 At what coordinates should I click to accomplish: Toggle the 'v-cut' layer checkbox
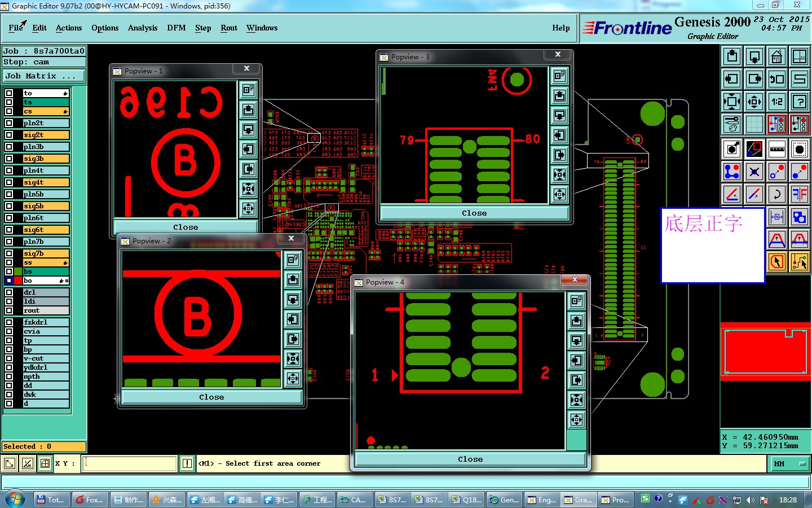point(9,358)
